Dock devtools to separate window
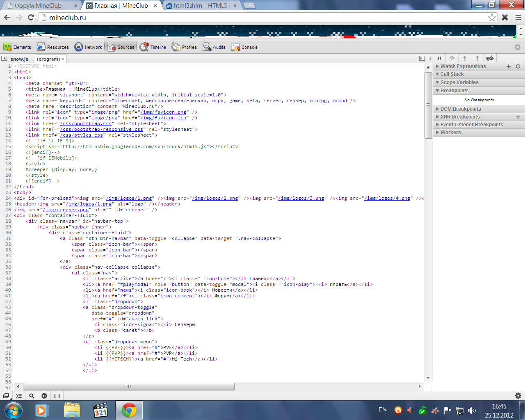 pos(6,396)
